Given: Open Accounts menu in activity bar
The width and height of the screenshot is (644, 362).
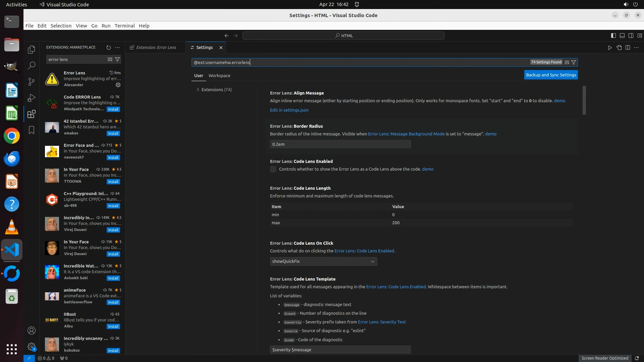Looking at the screenshot, I should [32, 330].
